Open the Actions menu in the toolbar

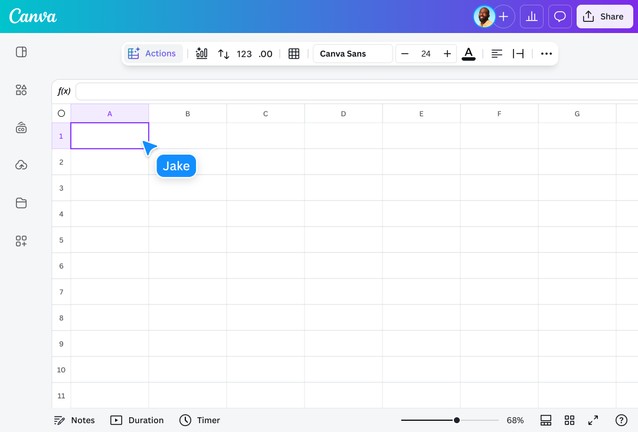(152, 54)
